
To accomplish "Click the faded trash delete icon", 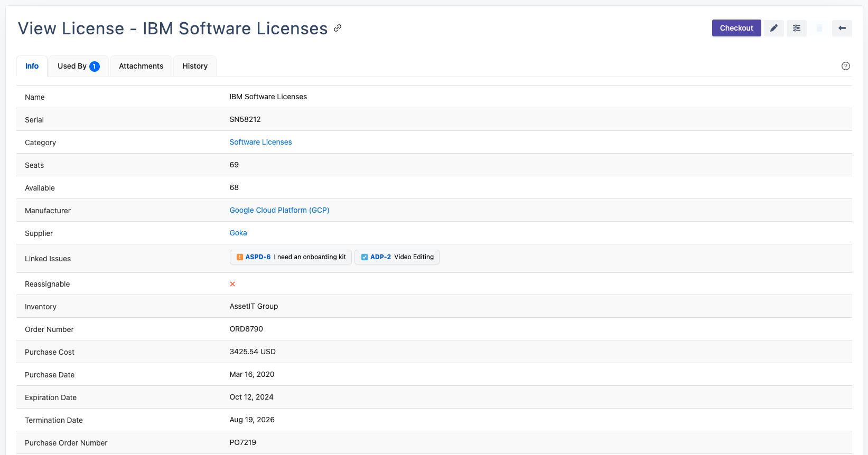I will (819, 28).
